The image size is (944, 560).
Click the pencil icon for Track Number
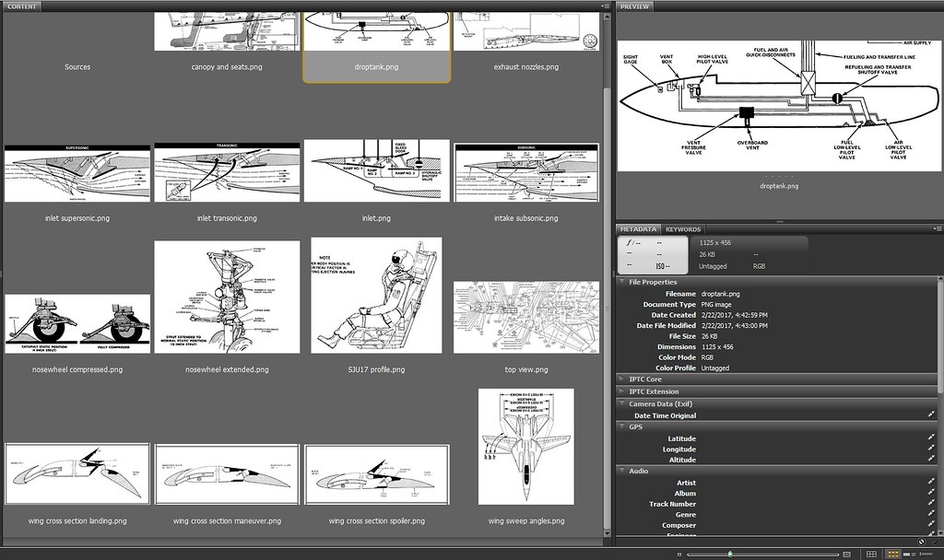tap(931, 504)
